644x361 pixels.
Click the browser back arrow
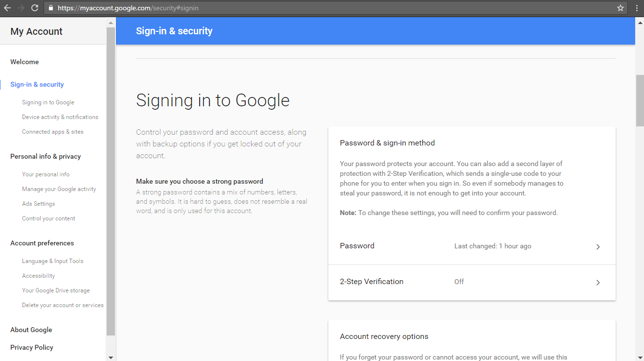[7, 8]
